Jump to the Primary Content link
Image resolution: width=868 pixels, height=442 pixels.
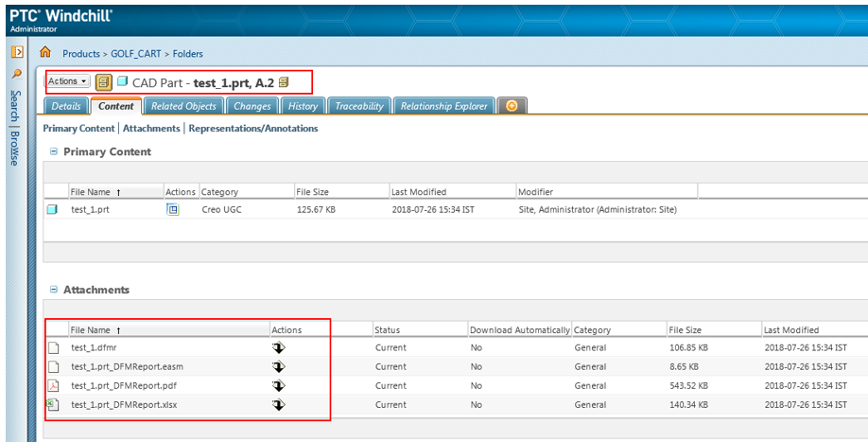[x=78, y=128]
